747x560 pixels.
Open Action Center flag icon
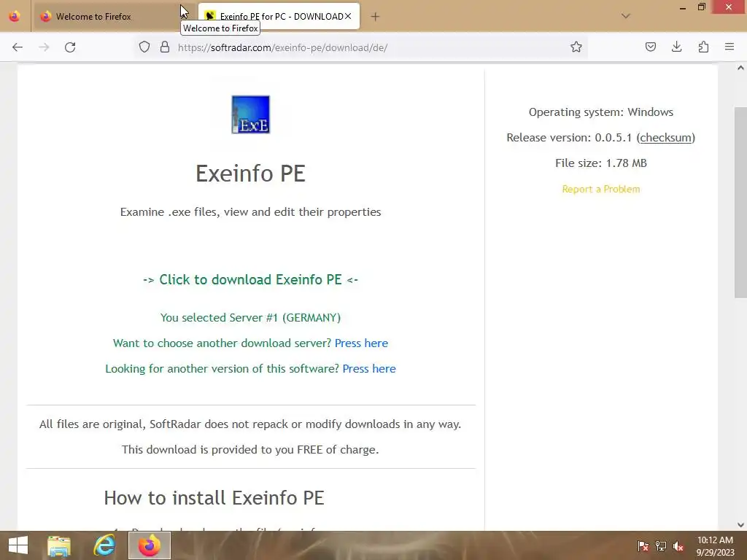pos(643,546)
